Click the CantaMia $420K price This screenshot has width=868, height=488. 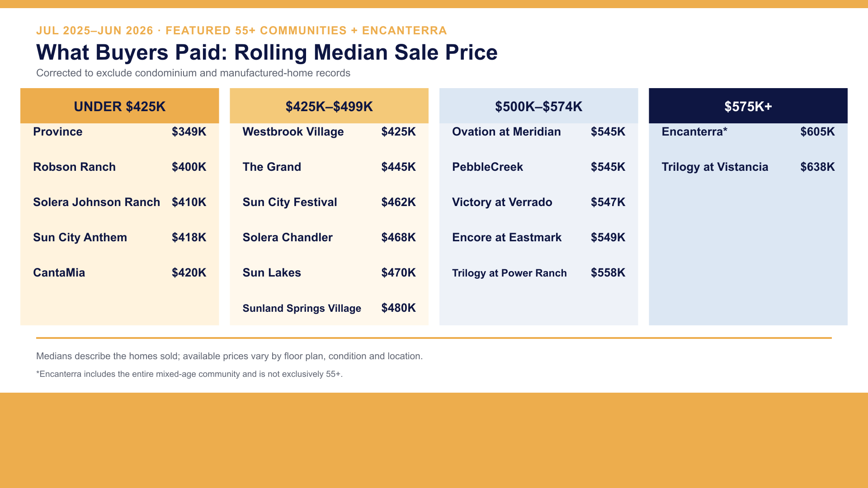tap(189, 273)
